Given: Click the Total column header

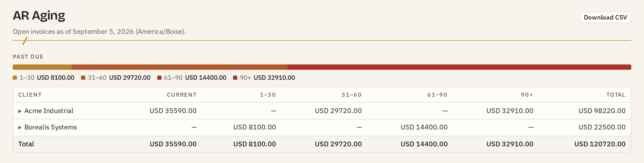Looking at the screenshot, I should tap(616, 95).
